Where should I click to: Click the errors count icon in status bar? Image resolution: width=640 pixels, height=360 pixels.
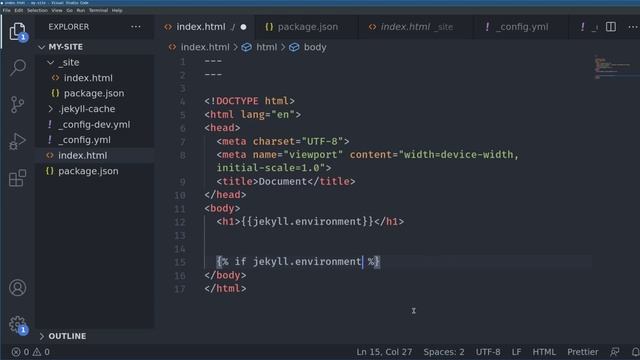tap(20, 352)
